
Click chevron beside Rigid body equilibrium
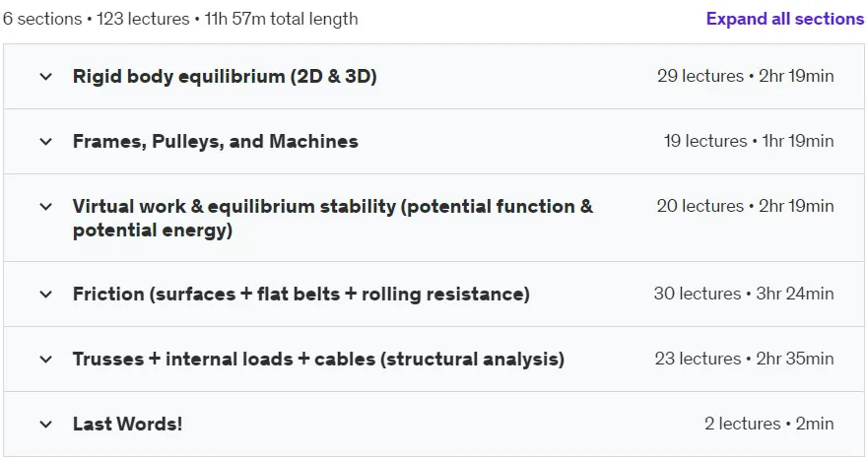click(x=46, y=77)
